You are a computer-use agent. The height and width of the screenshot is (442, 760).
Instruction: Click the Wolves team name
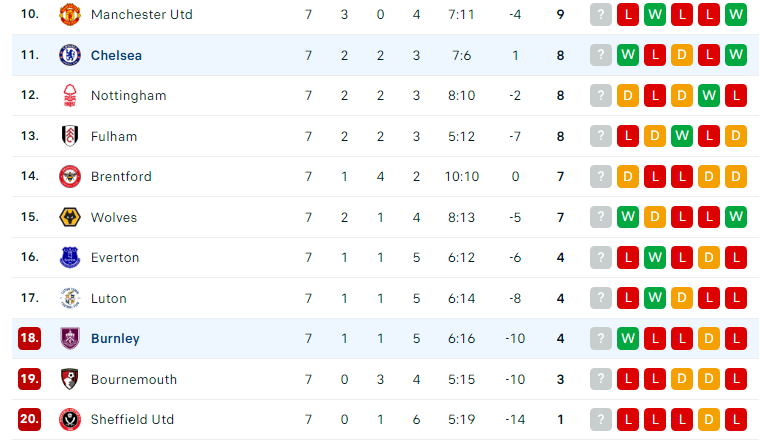click(x=114, y=217)
